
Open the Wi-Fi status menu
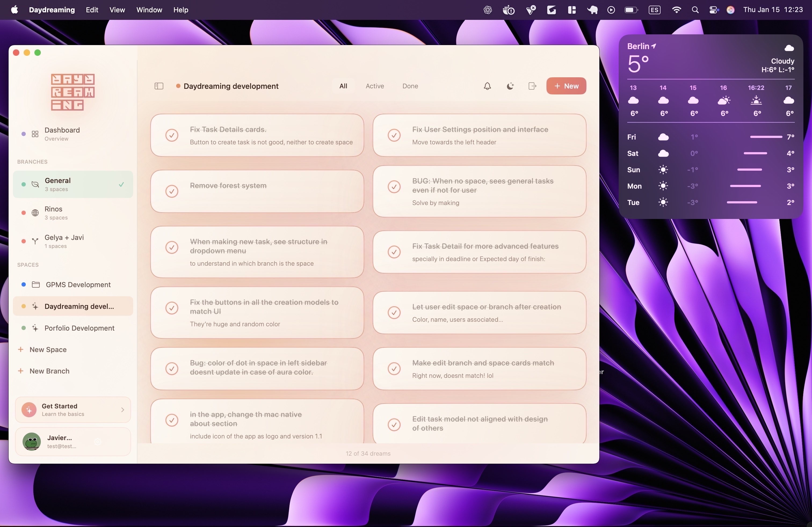coord(676,10)
